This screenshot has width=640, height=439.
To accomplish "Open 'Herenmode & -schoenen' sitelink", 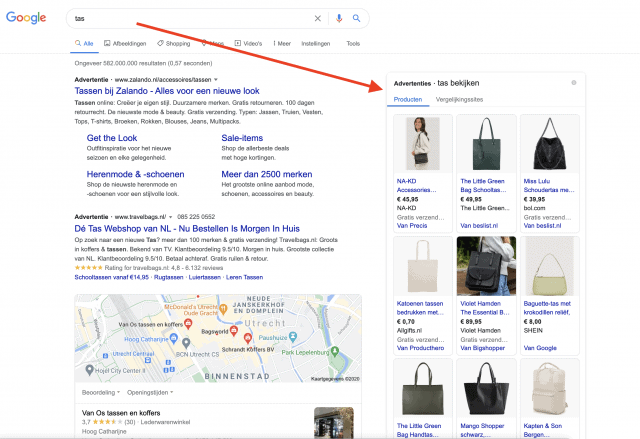I will tap(136, 174).
